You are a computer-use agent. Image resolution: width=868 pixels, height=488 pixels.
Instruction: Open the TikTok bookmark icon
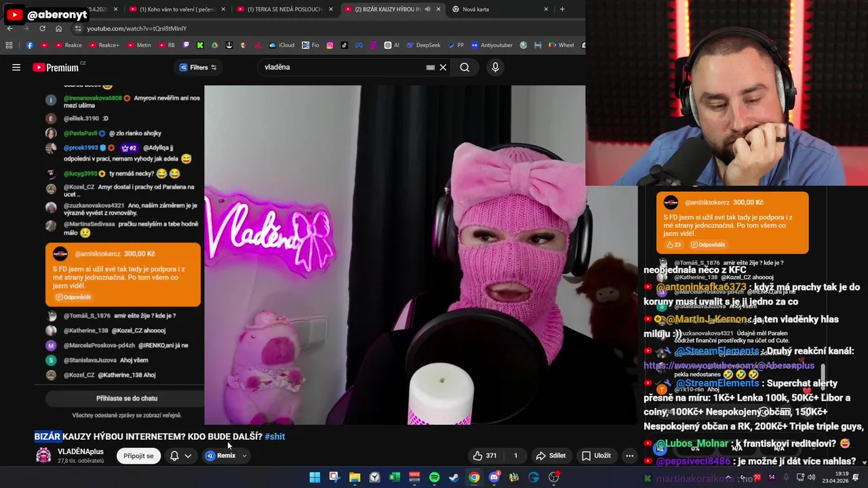pyautogui.click(x=344, y=45)
